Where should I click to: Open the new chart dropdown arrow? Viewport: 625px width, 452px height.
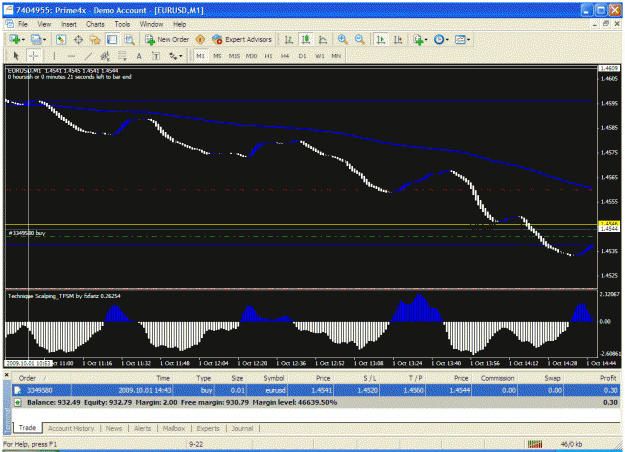tap(23, 40)
